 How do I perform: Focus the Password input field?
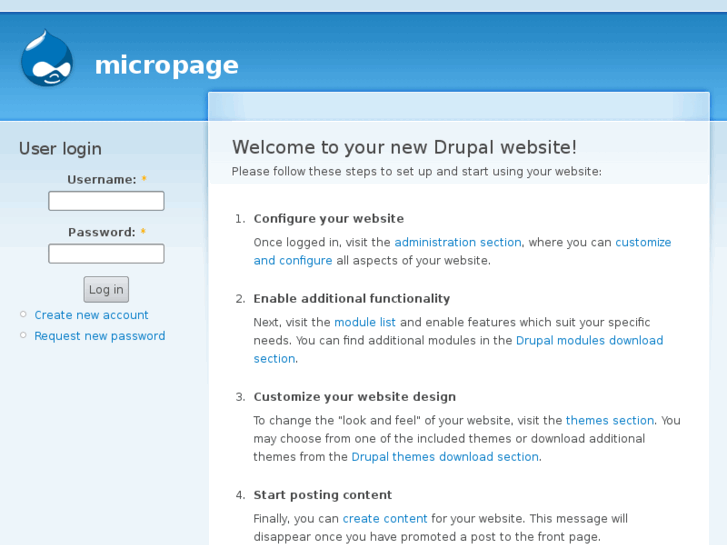point(106,254)
